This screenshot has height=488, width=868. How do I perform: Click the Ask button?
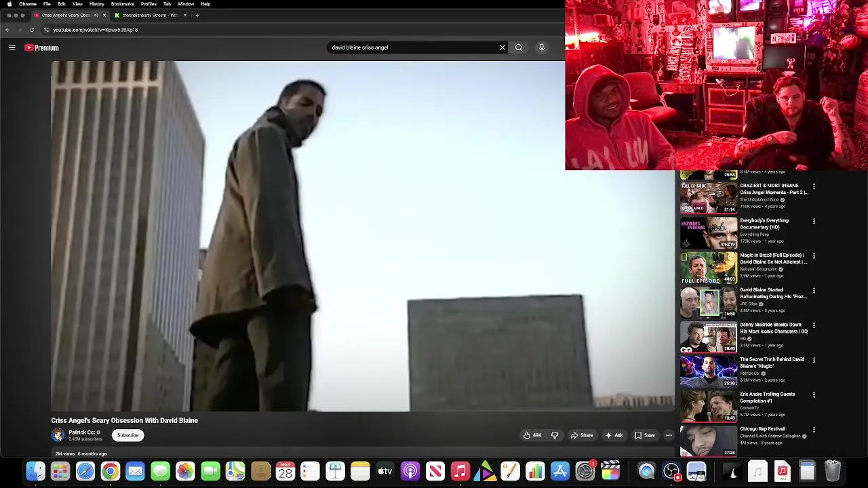(614, 435)
